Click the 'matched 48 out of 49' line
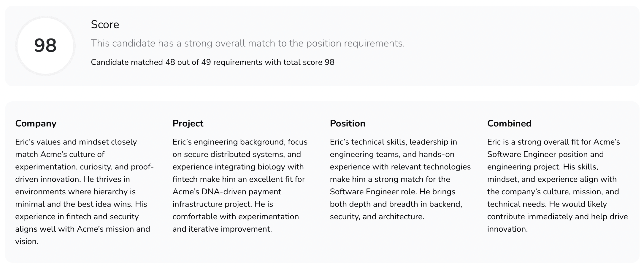644x269 pixels. pyautogui.click(x=212, y=62)
